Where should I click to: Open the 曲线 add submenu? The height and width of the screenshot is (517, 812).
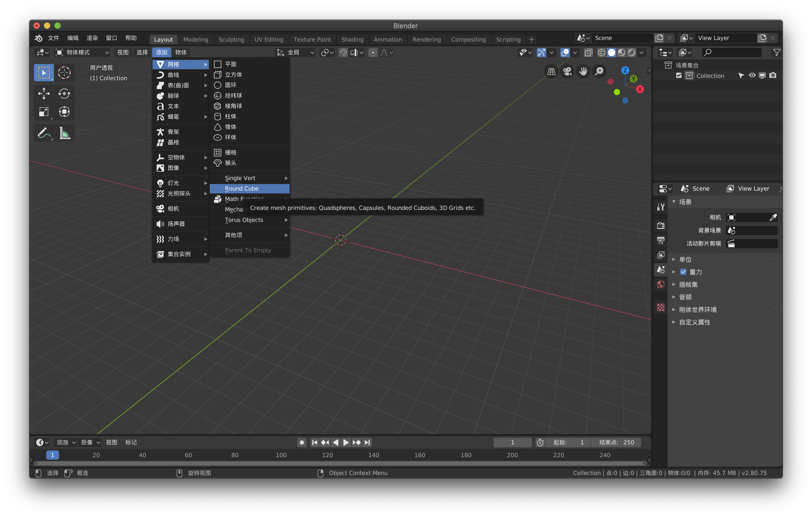[181, 75]
